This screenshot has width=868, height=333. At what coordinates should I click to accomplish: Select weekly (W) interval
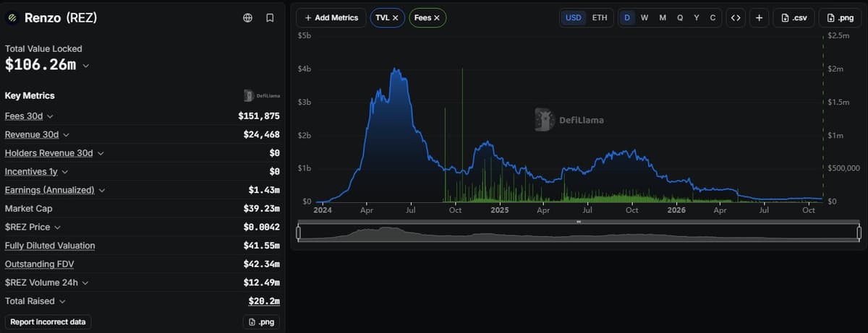644,17
